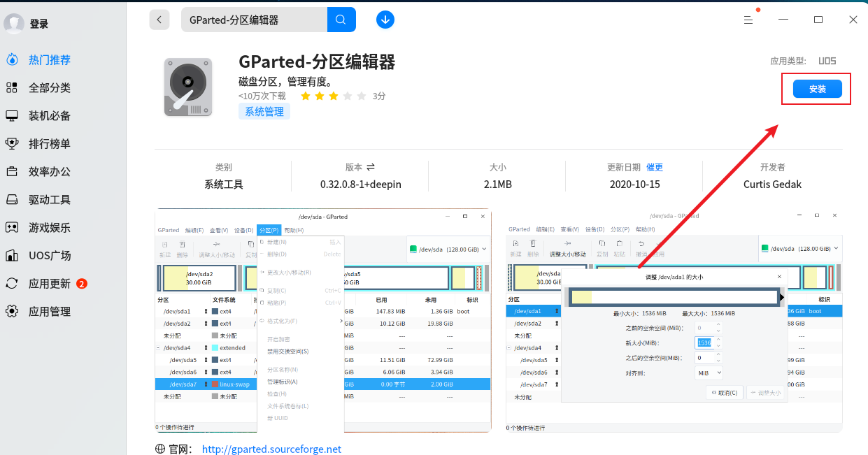The height and width of the screenshot is (455, 868).
Task: Click the version switch arrows icon
Action: [371, 167]
